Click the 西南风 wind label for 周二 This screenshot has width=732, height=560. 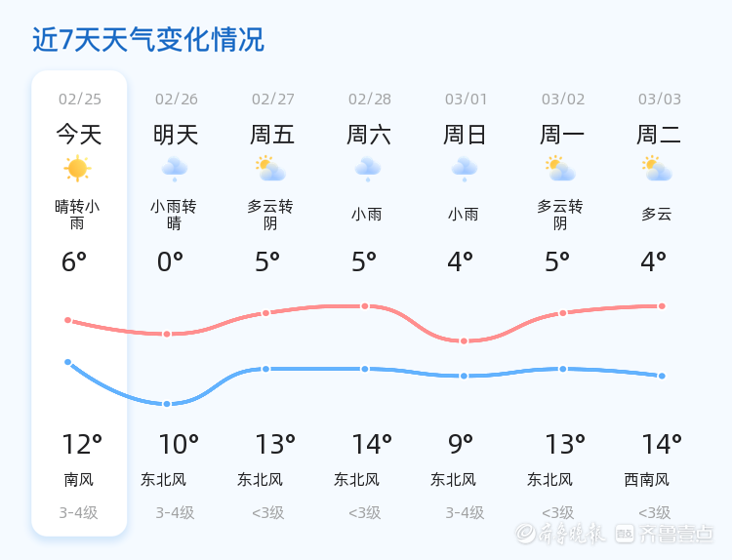pos(647,479)
